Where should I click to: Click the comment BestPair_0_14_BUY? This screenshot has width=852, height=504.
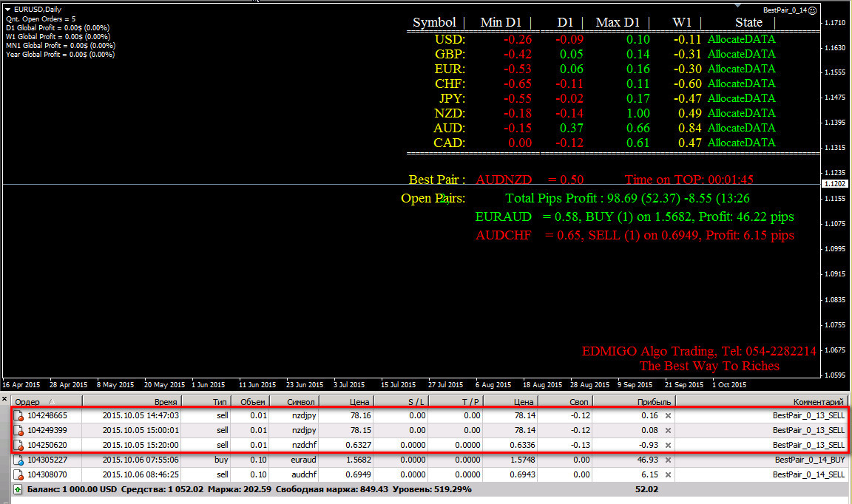(x=810, y=460)
